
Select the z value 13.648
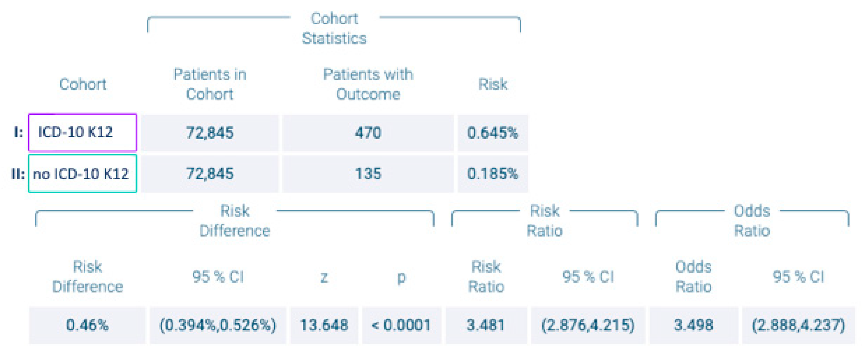coord(324,325)
